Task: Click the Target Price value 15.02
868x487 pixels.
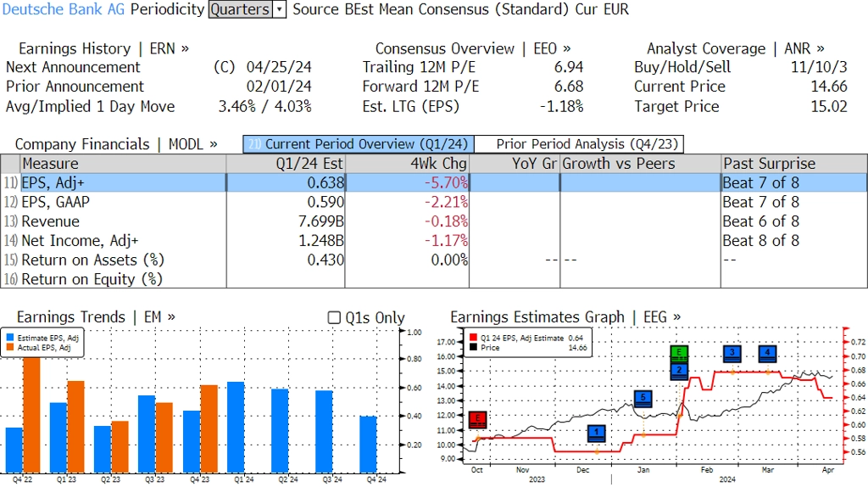Action: click(829, 106)
